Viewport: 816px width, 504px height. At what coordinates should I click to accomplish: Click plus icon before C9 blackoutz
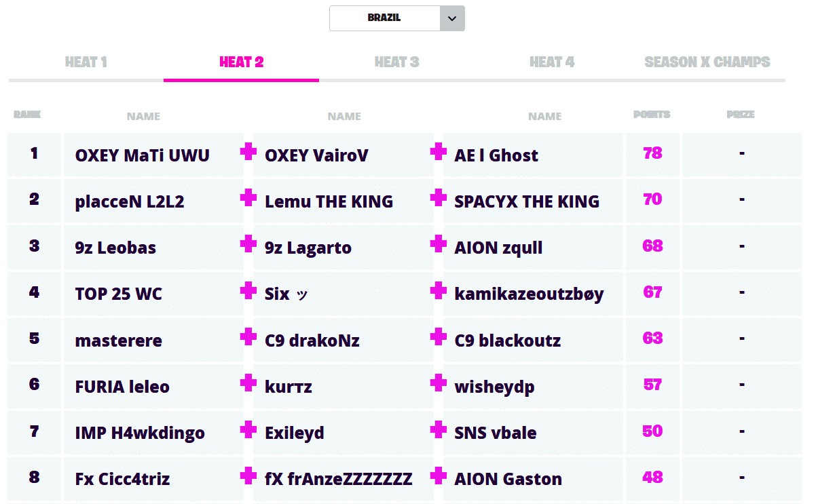(x=439, y=337)
